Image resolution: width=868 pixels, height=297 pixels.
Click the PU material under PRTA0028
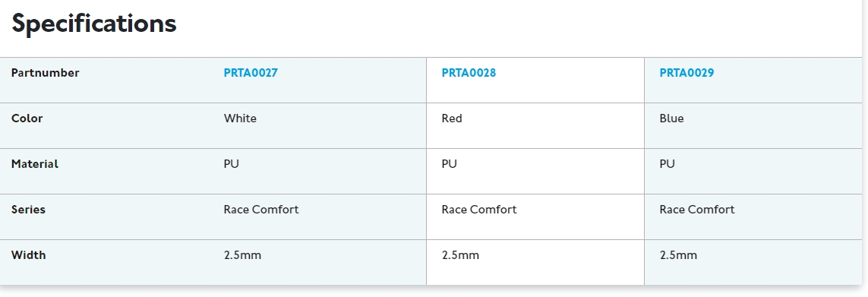pos(450,163)
